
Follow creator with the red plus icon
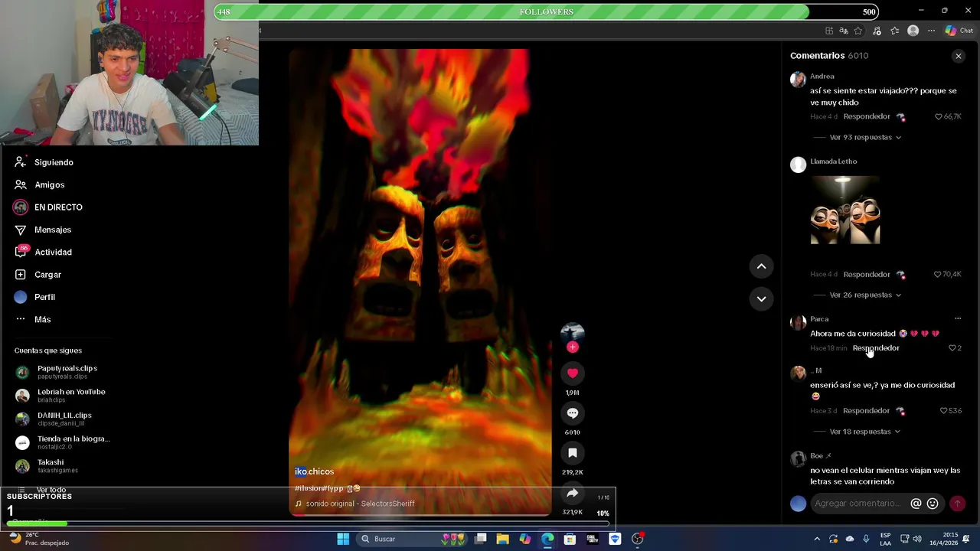[572, 347]
